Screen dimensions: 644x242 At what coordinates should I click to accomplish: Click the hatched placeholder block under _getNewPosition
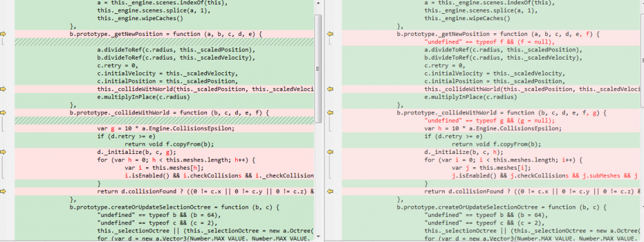pos(164,42)
